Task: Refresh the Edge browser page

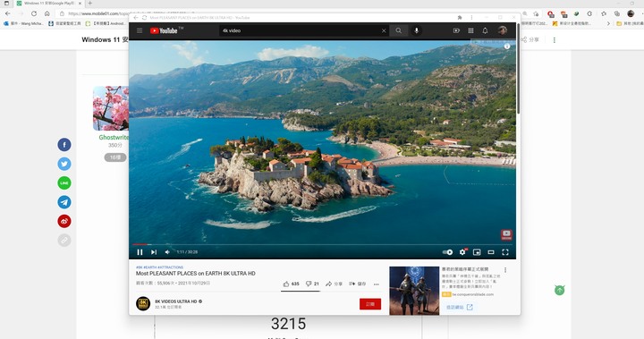Action: 34,13
